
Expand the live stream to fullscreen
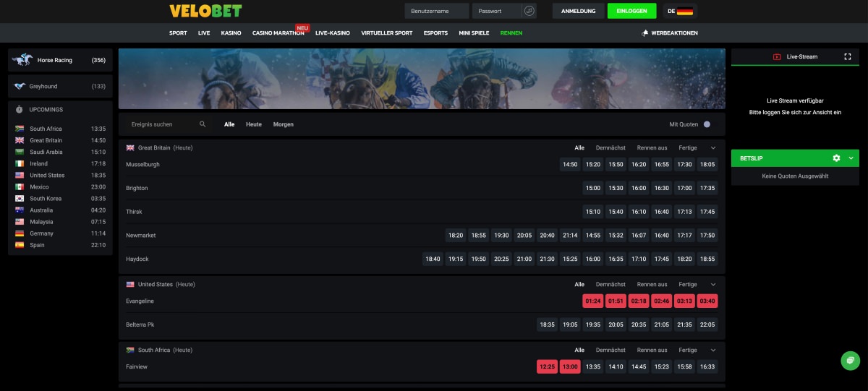[x=848, y=56]
